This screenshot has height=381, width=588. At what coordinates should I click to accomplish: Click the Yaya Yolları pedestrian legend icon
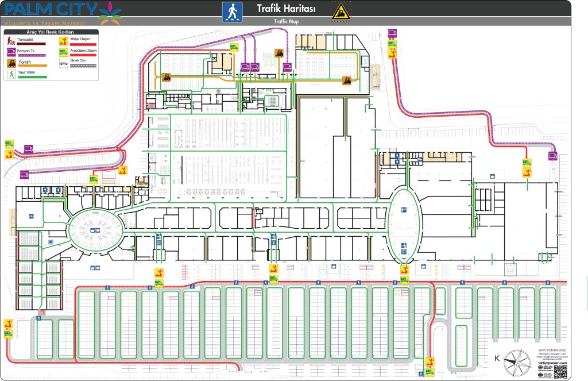[10, 74]
